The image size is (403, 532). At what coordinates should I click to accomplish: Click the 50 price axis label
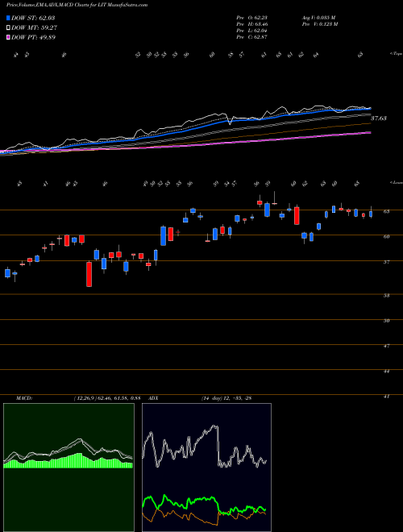pos(386,321)
